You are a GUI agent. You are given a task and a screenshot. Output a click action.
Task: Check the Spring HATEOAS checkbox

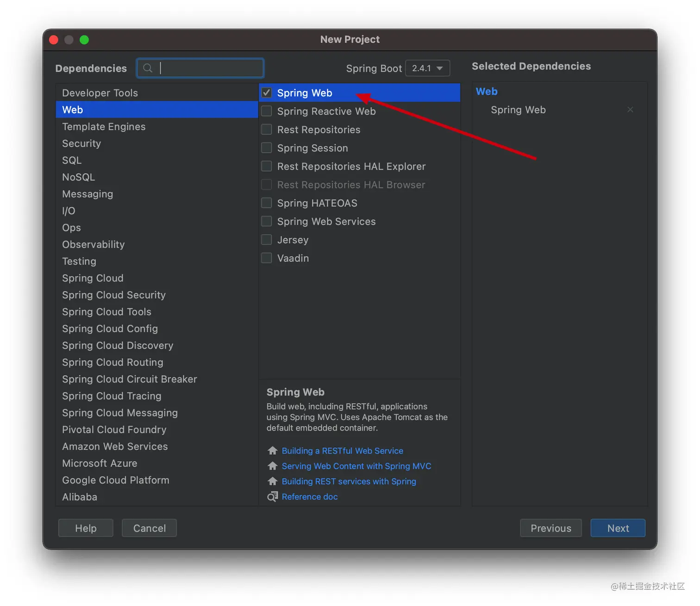click(x=267, y=203)
